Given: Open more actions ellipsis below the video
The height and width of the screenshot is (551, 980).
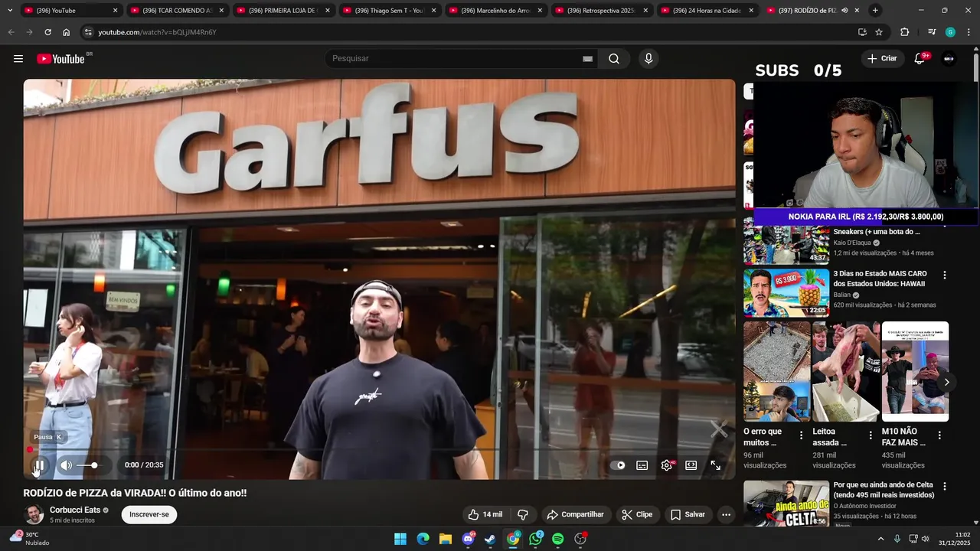Looking at the screenshot, I should [x=726, y=514].
